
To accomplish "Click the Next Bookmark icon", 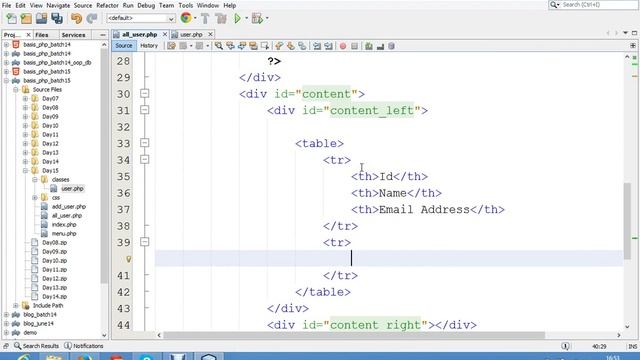I will tap(291, 46).
